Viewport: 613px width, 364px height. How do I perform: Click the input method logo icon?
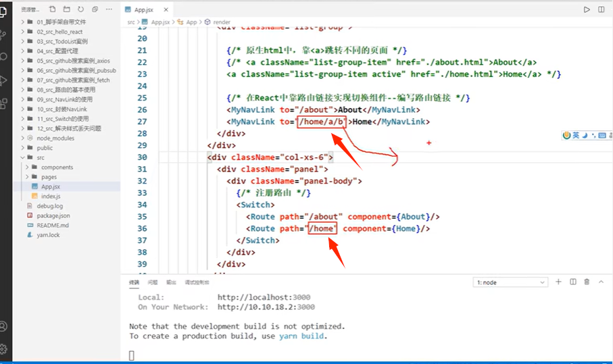tap(567, 135)
